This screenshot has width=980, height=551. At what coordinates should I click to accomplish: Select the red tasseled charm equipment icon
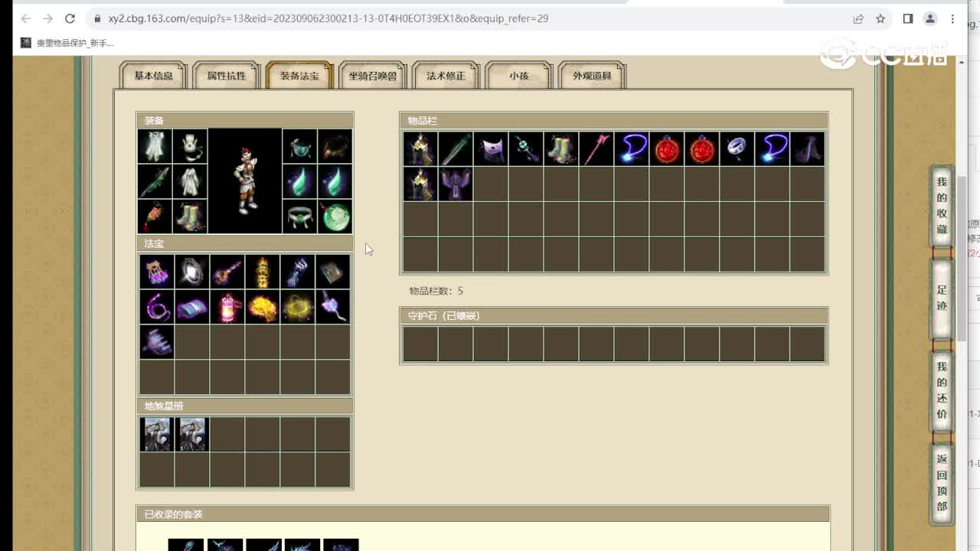(155, 217)
